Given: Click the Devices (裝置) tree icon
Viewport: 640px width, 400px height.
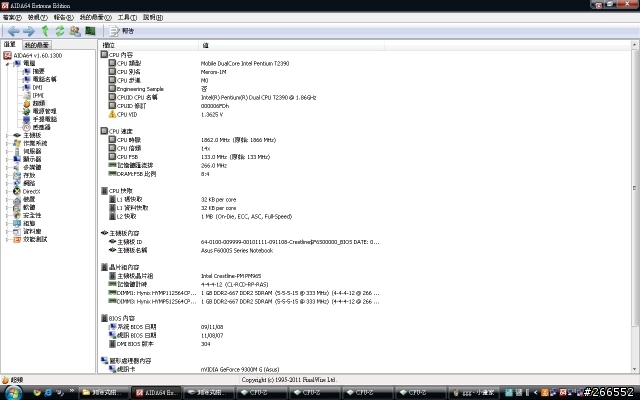Looking at the screenshot, I should [x=17, y=200].
